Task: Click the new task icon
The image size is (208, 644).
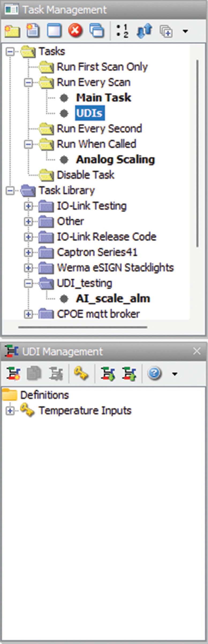Action: pyautogui.click(x=33, y=31)
